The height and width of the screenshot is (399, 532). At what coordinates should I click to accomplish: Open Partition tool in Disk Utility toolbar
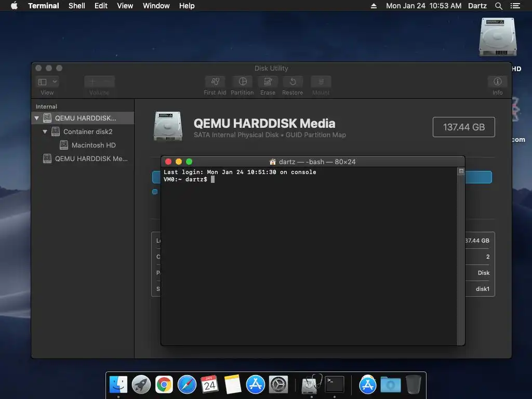pos(242,82)
